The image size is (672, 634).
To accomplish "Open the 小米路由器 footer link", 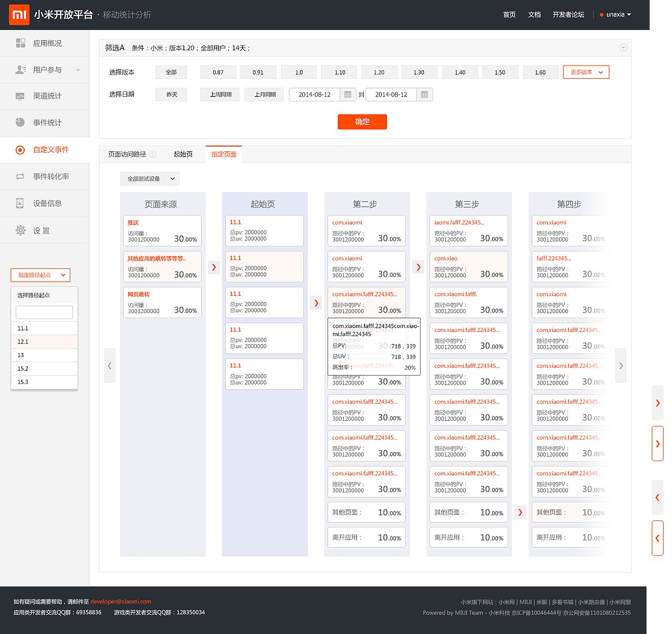I will tap(591, 602).
